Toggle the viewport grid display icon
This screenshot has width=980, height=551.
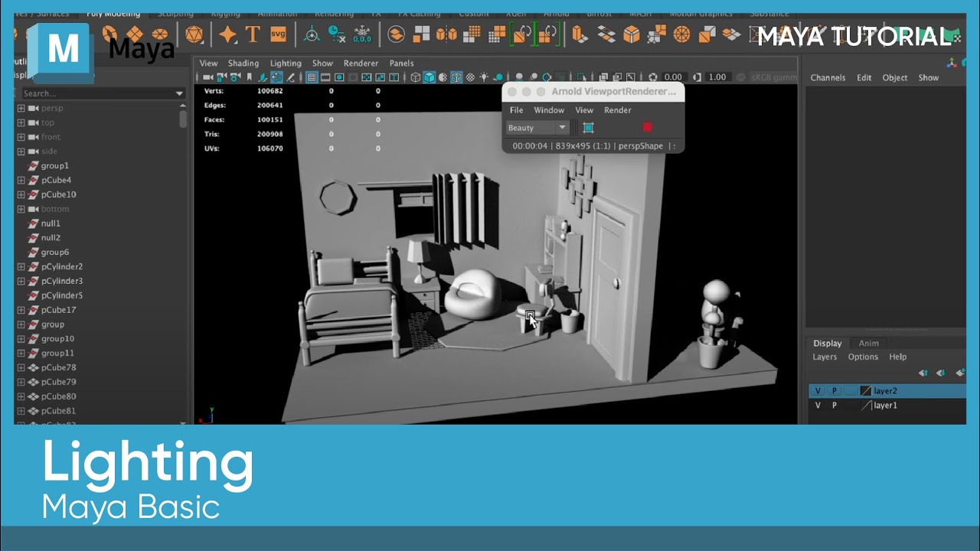(x=312, y=77)
